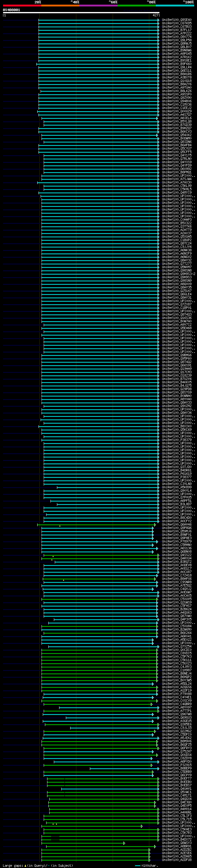Select label UniRef100_B9N8W6
This screenshot has height=868, width=197.
pyautogui.click(x=177, y=50)
